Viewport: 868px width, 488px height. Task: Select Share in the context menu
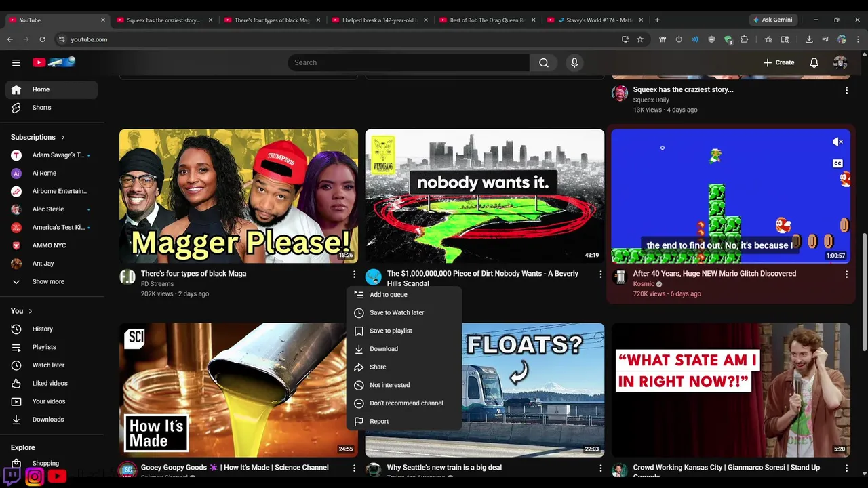[404, 367]
